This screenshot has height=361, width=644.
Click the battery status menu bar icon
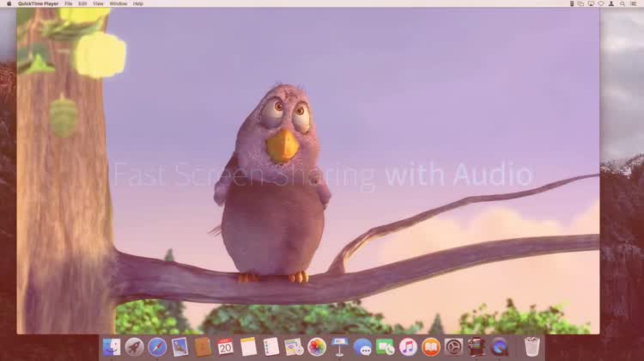click(571, 3)
